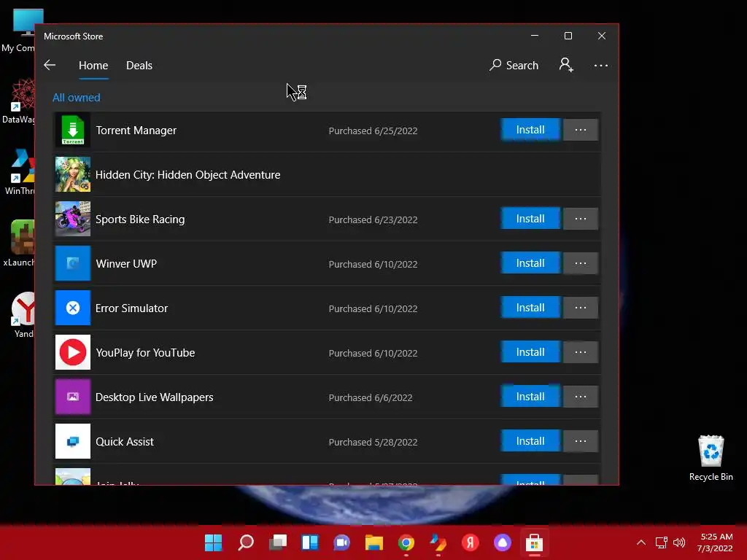Viewport: 747px width, 560px height.
Task: Switch to the Deals tab
Action: coord(139,65)
